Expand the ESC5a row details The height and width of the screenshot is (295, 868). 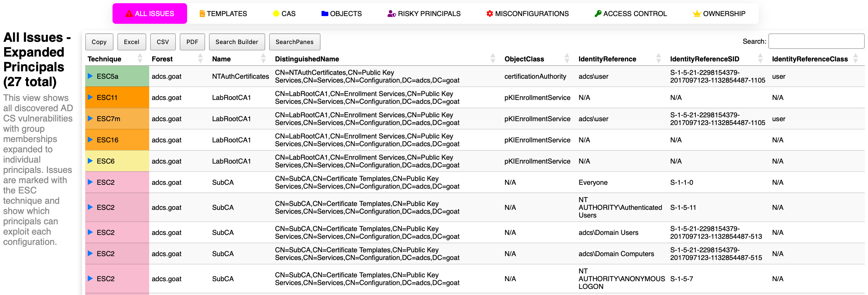[90, 76]
